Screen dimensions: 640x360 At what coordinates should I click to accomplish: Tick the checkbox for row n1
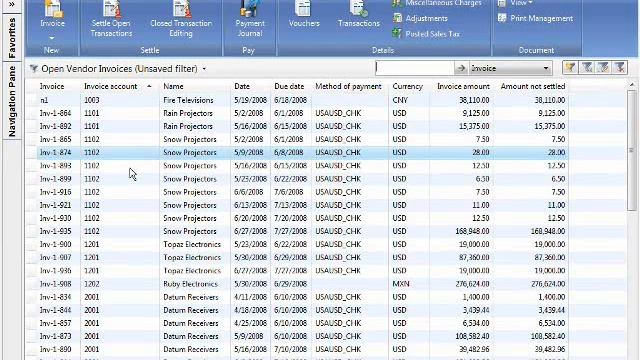[x=32, y=100]
